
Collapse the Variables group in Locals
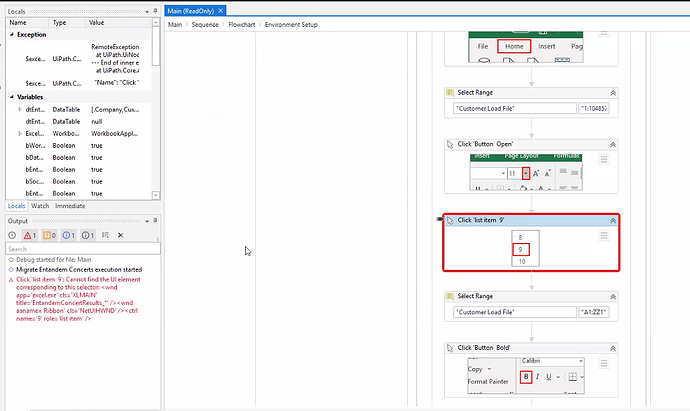tap(12, 97)
